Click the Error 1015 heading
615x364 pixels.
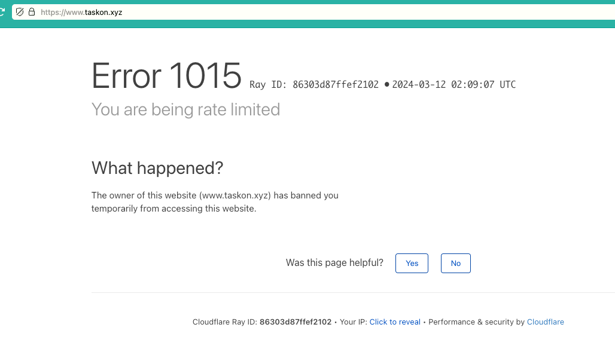click(x=166, y=77)
